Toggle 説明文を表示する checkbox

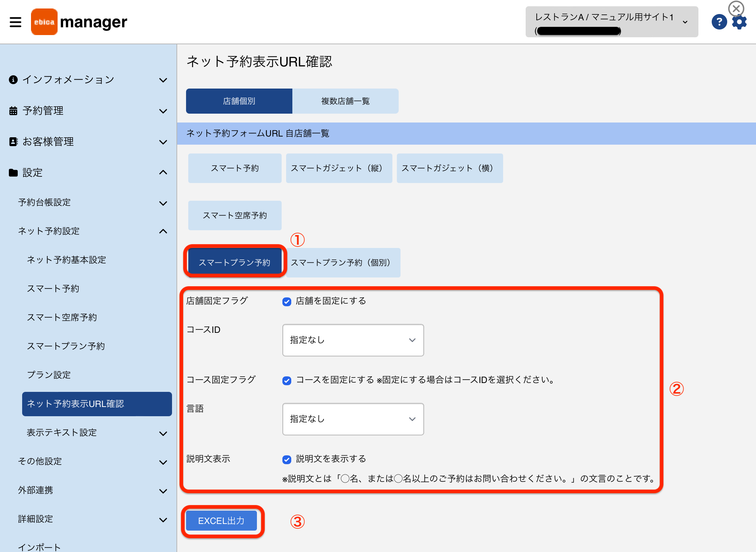pos(287,459)
